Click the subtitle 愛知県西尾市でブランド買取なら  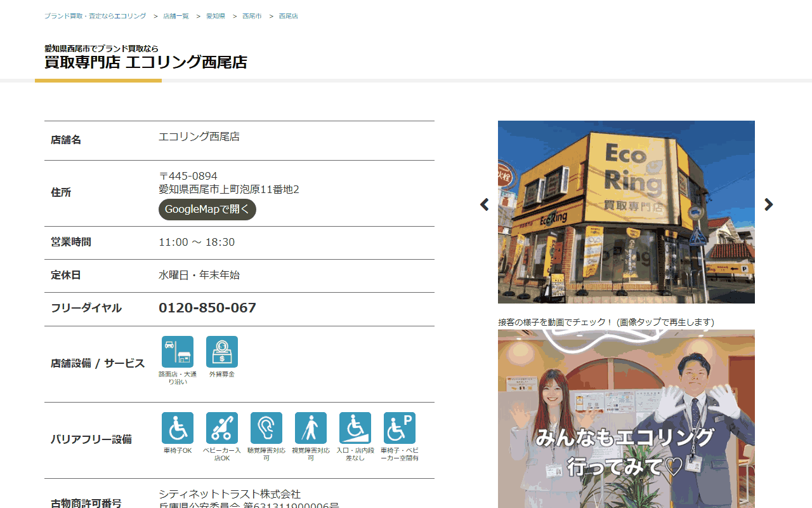101,48
